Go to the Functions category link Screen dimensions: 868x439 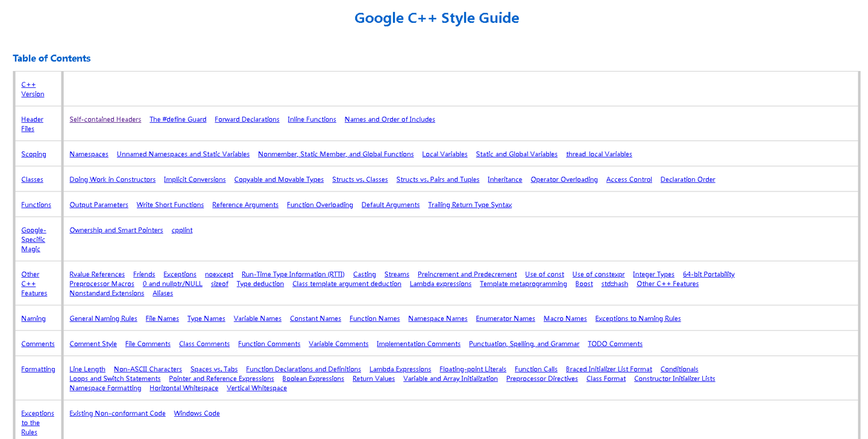36,205
